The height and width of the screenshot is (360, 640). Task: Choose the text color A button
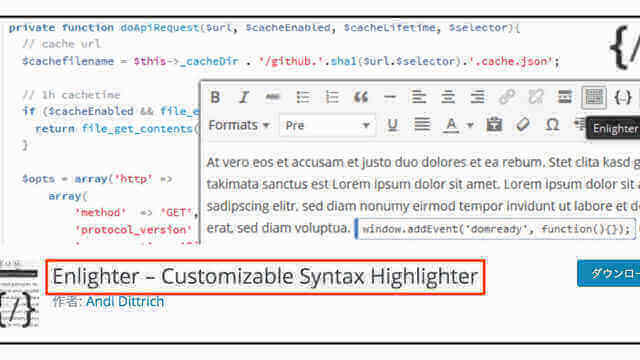coord(451,125)
